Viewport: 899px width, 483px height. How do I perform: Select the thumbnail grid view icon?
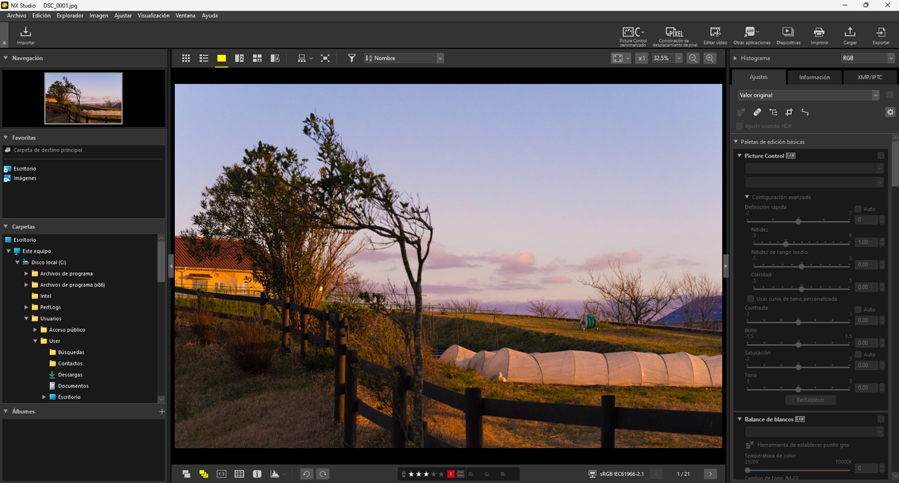click(x=186, y=59)
